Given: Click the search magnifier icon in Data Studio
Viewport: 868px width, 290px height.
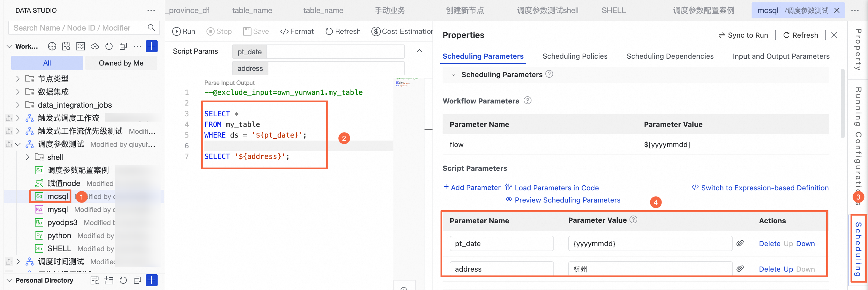Looking at the screenshot, I should click(152, 28).
